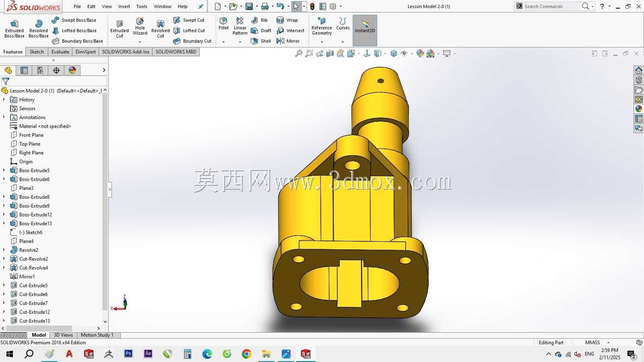This screenshot has height=362, width=644.
Task: Open the Hole Wizard dropdown arrow
Action: [140, 42]
